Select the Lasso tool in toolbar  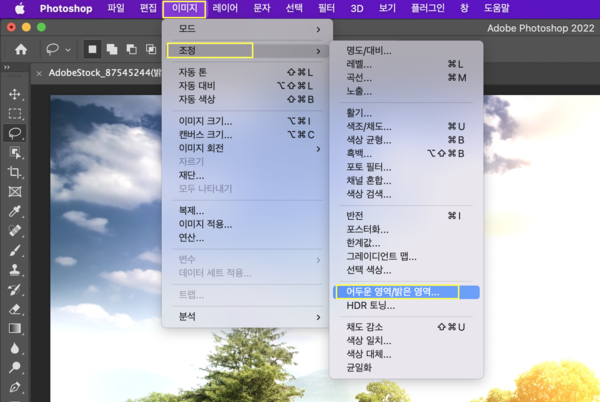(x=15, y=133)
